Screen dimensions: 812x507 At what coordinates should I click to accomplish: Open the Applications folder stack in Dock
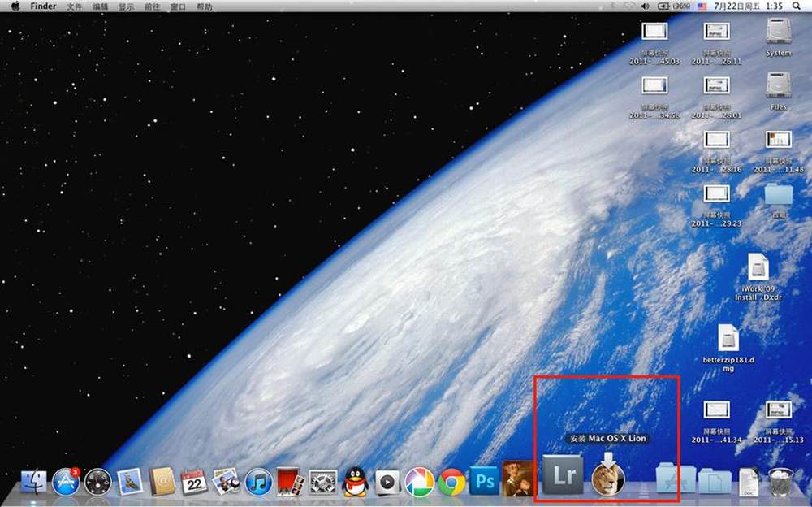[676, 478]
